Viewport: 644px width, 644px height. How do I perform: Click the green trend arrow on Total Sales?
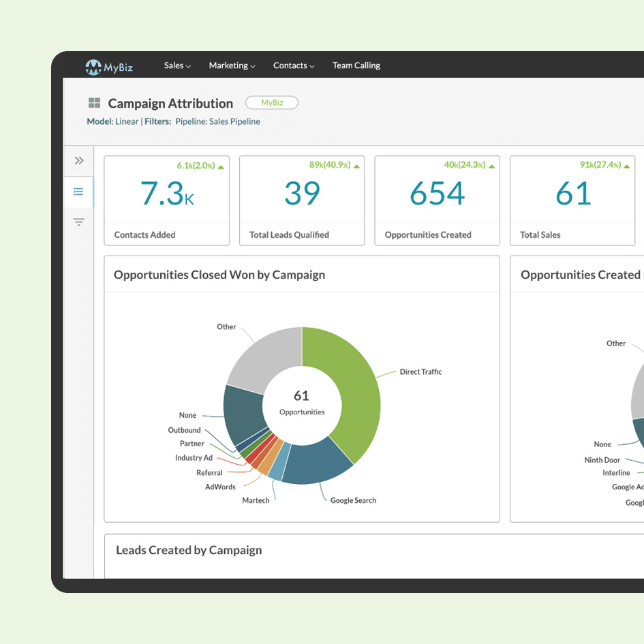coord(627,166)
